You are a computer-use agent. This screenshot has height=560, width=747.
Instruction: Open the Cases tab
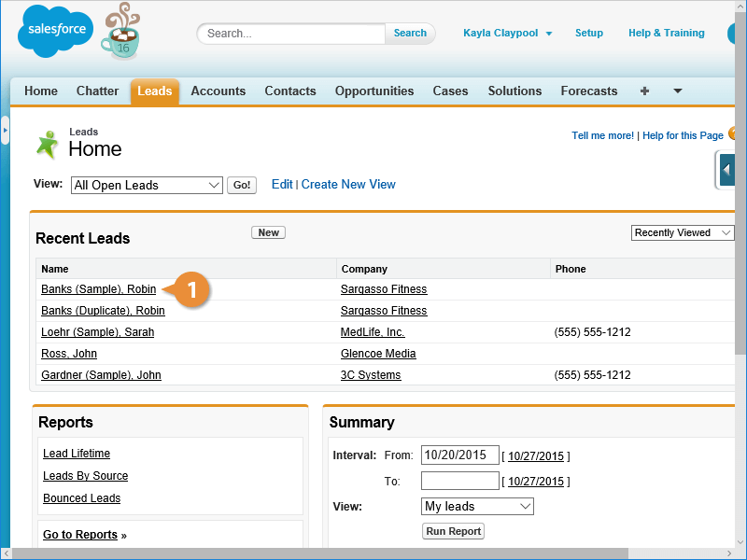(450, 91)
